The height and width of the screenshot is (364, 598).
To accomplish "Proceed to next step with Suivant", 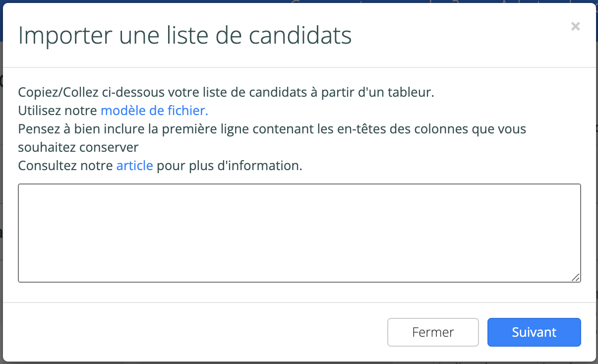I will (x=534, y=332).
